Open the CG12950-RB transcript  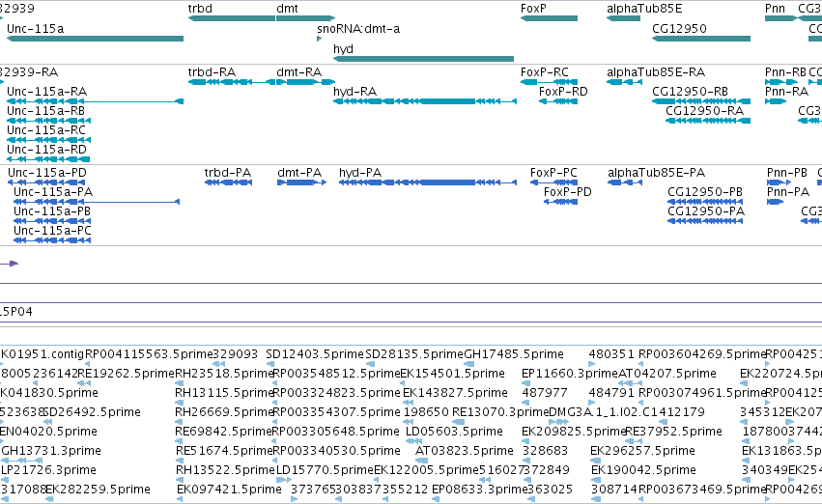[701, 101]
